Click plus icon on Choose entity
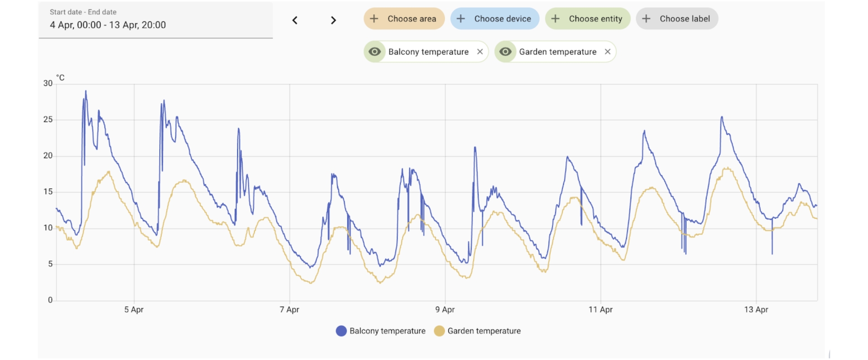The image size is (868, 360). point(556,19)
